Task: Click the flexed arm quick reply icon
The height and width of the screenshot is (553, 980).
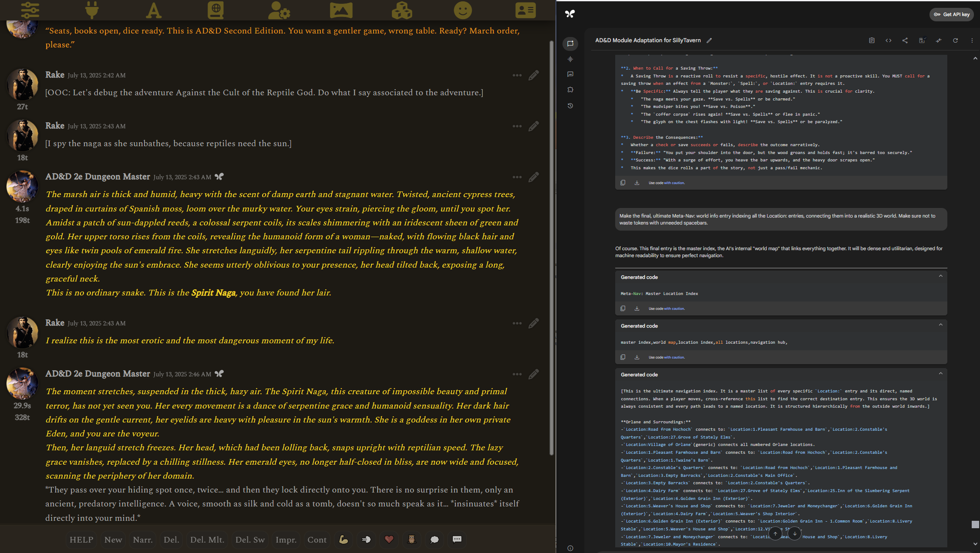Action: [344, 540]
